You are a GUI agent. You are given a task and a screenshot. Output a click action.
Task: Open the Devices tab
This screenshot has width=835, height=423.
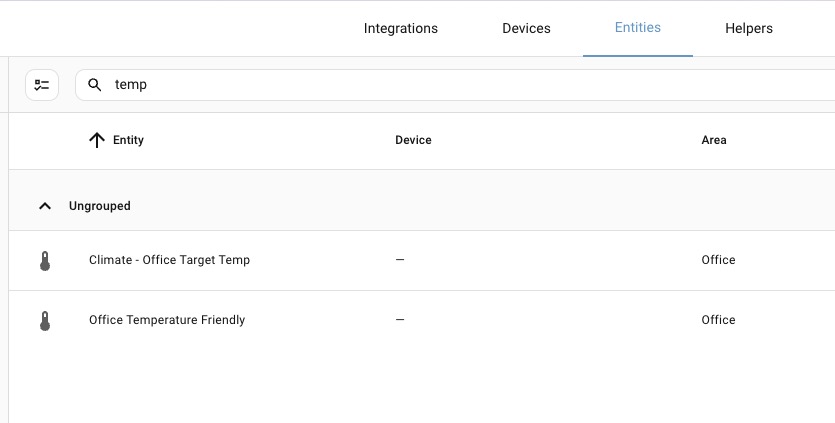tap(526, 28)
